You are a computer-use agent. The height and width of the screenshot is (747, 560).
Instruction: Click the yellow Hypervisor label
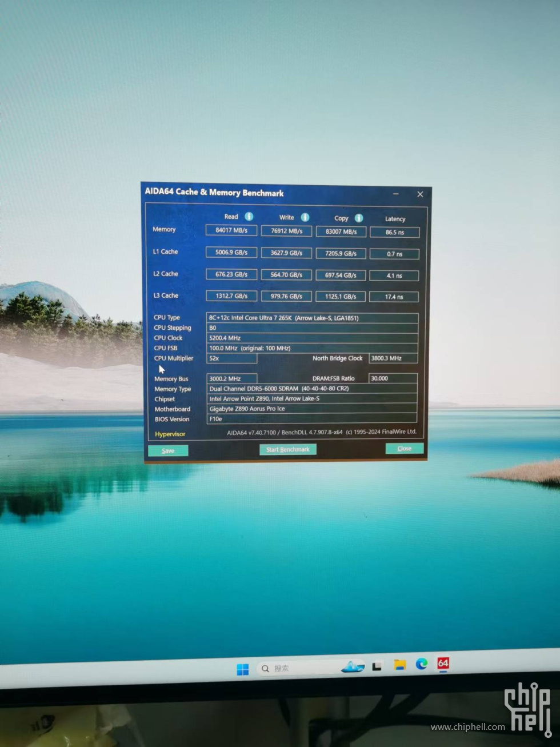[170, 434]
